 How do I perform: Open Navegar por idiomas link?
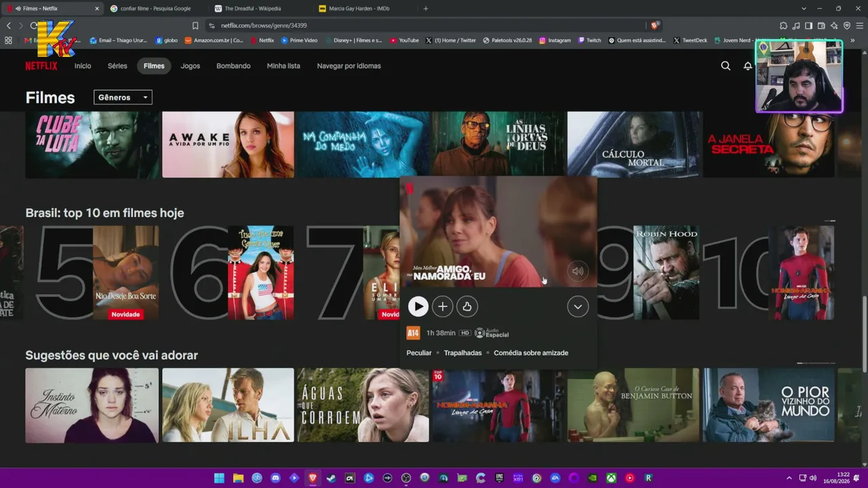coord(349,66)
